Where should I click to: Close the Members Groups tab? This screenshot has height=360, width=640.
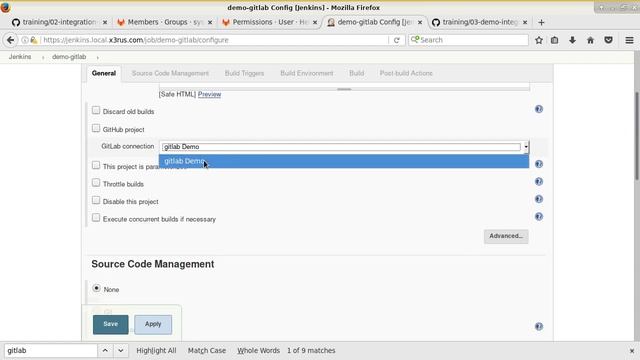point(210,22)
